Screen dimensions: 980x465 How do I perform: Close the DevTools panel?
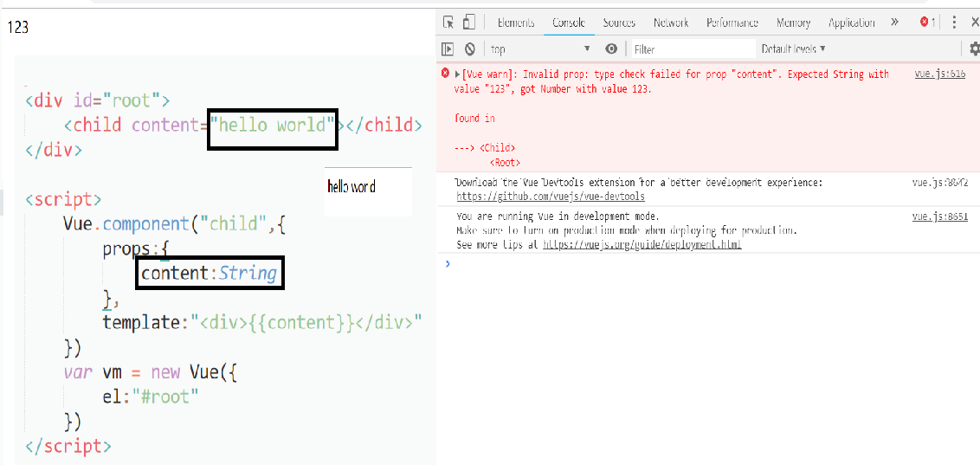tap(975, 23)
